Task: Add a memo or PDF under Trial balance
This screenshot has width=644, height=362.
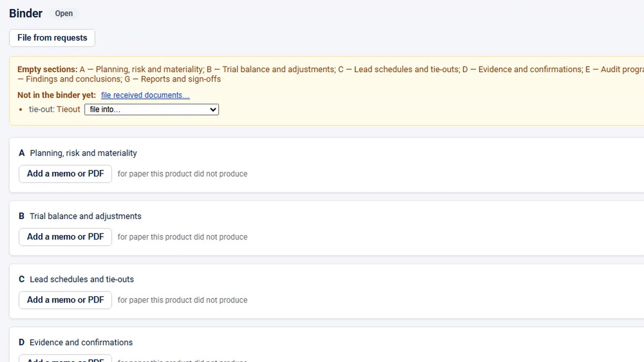Action: pos(65,237)
